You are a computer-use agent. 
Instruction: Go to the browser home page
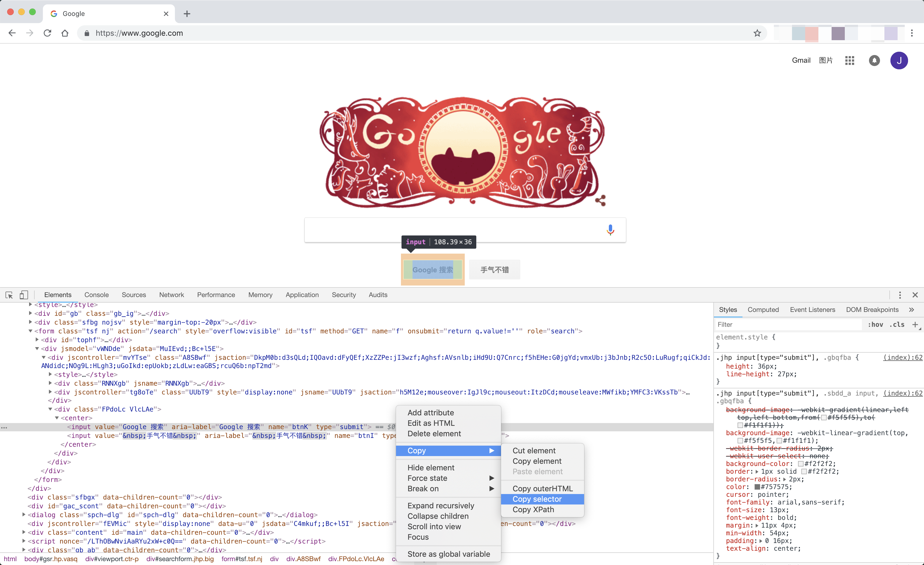click(x=65, y=33)
